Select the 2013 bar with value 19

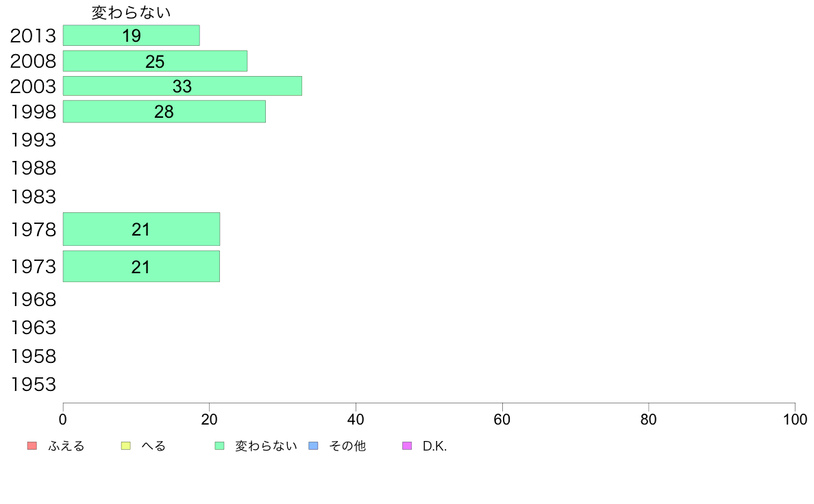coord(132,36)
